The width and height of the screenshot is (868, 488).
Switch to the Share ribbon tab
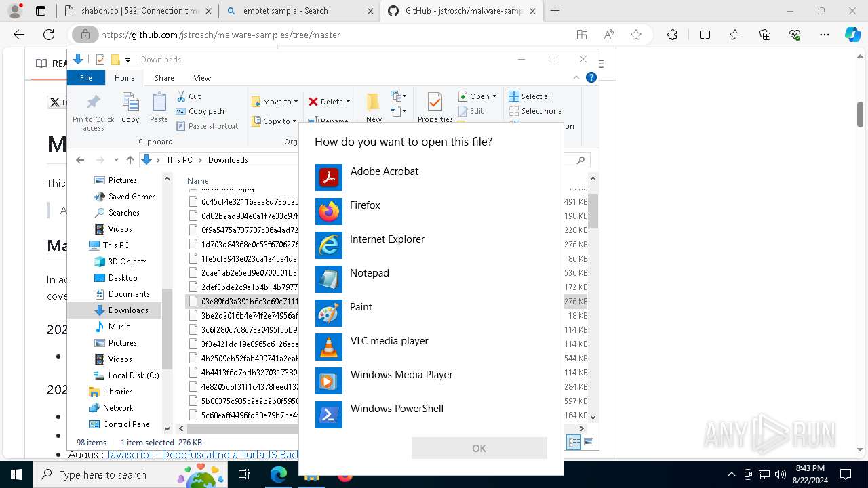164,78
